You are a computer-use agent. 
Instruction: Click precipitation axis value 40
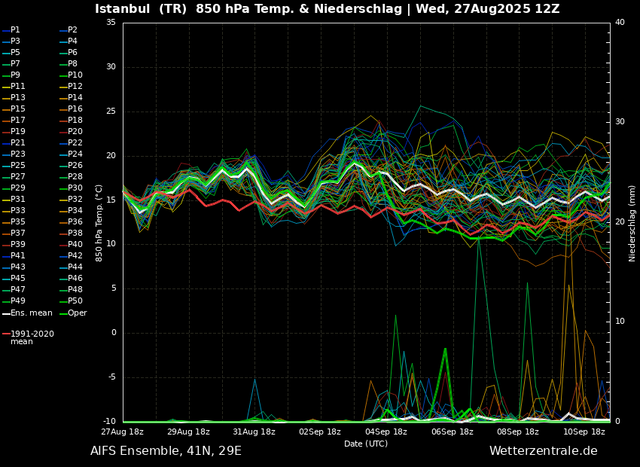tap(620, 22)
